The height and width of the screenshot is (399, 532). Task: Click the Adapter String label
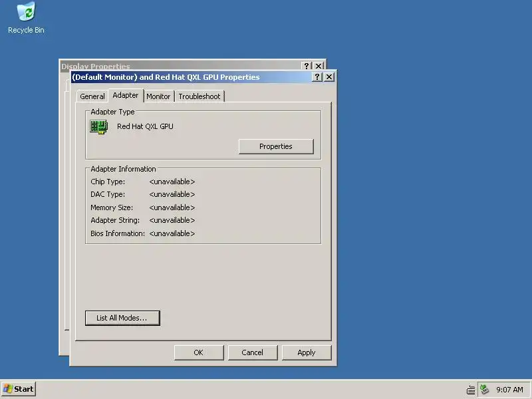pos(115,220)
